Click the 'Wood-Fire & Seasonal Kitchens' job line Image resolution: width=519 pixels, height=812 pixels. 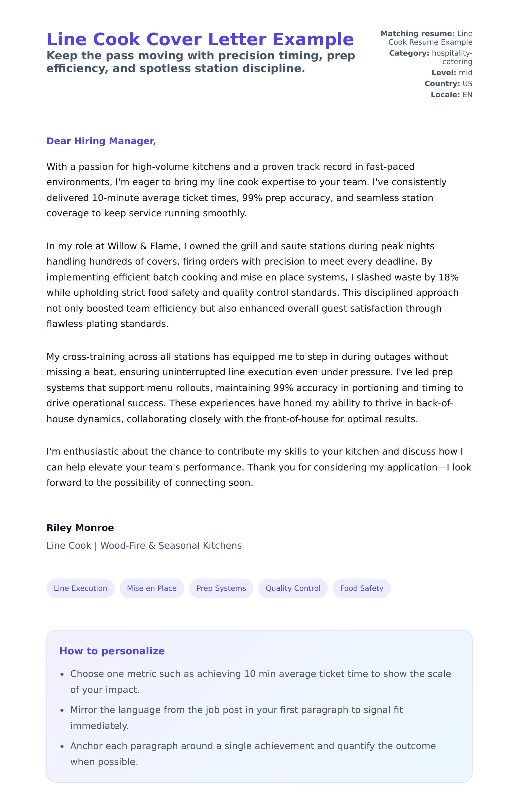(144, 546)
